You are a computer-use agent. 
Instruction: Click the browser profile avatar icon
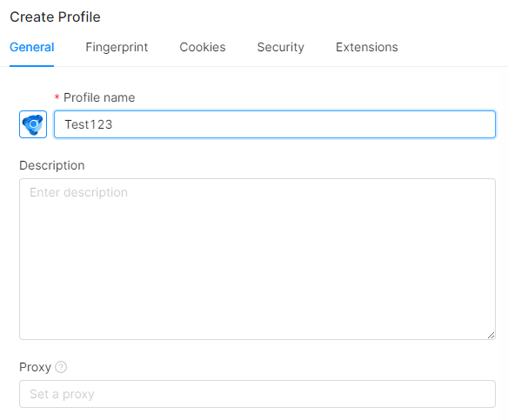pos(33,124)
